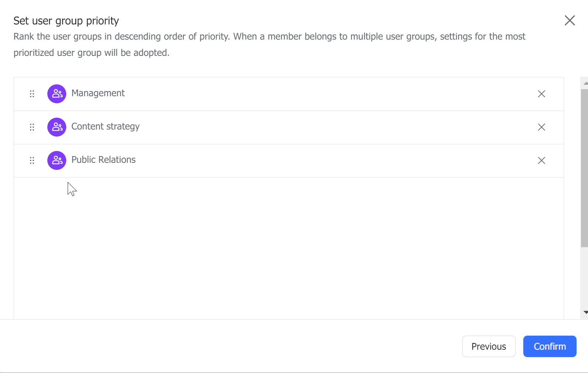Confirm the user group priority order
Image resolution: width=588 pixels, height=373 pixels.
(550, 346)
